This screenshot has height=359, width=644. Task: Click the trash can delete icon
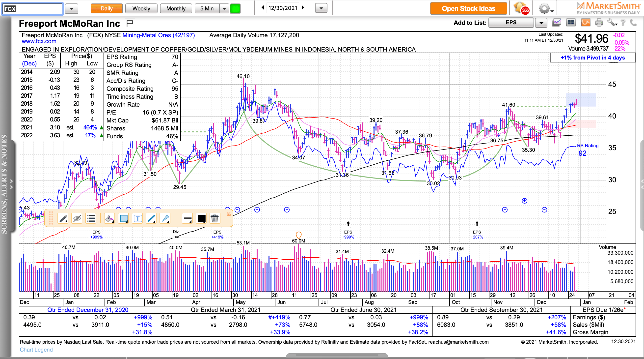215,218
